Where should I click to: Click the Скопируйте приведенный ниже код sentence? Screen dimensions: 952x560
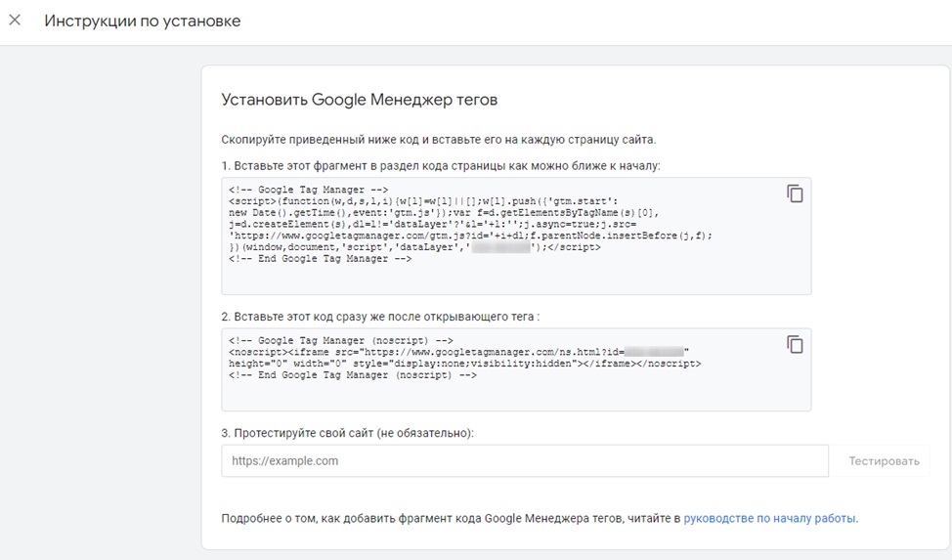[438, 140]
